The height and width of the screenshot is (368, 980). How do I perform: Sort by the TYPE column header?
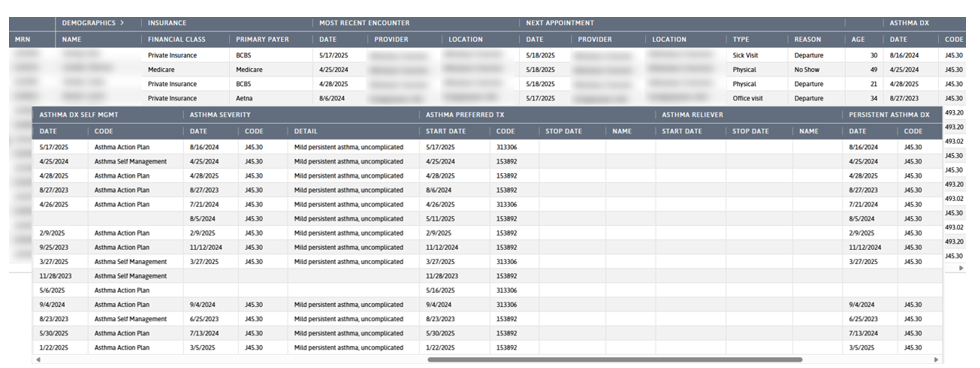tap(741, 39)
